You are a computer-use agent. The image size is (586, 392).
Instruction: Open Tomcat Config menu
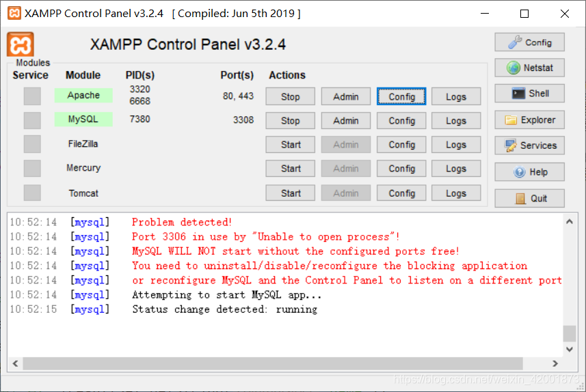tap(401, 193)
